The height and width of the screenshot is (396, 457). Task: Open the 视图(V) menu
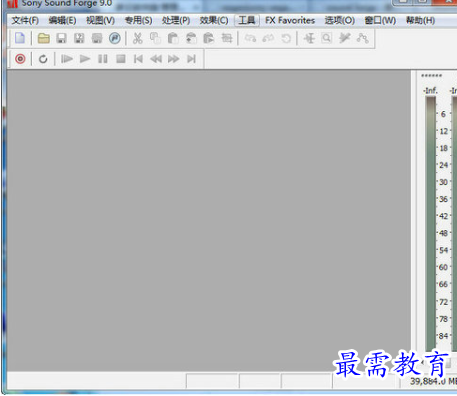tap(100, 21)
